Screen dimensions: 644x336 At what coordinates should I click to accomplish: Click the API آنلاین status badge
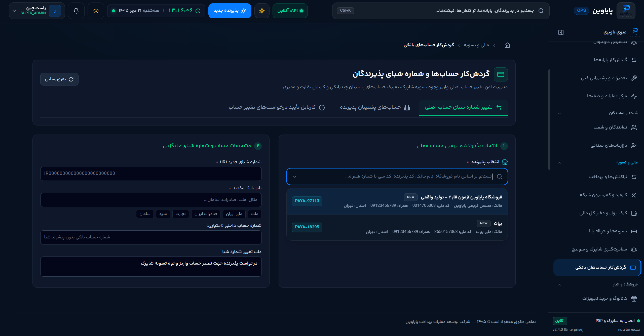(290, 11)
